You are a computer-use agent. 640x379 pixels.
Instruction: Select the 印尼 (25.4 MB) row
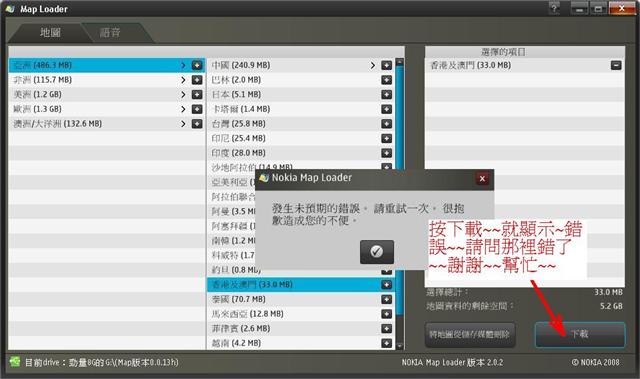click(x=301, y=138)
